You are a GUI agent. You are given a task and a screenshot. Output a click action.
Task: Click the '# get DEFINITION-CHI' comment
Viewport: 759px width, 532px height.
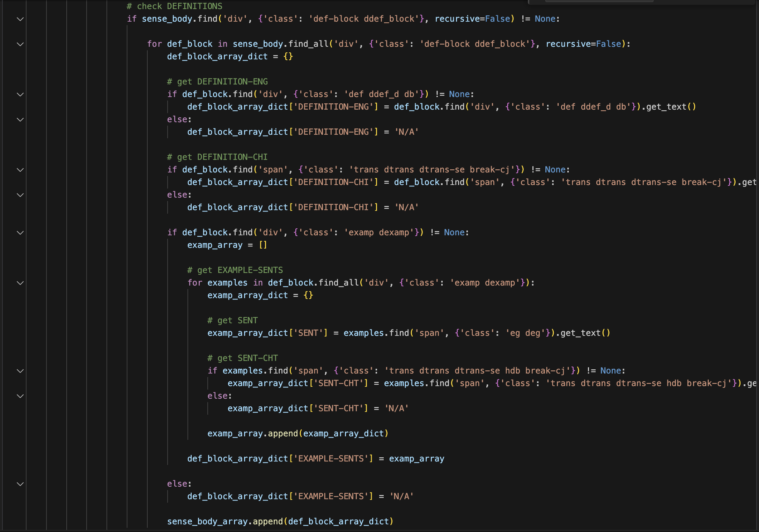(217, 157)
